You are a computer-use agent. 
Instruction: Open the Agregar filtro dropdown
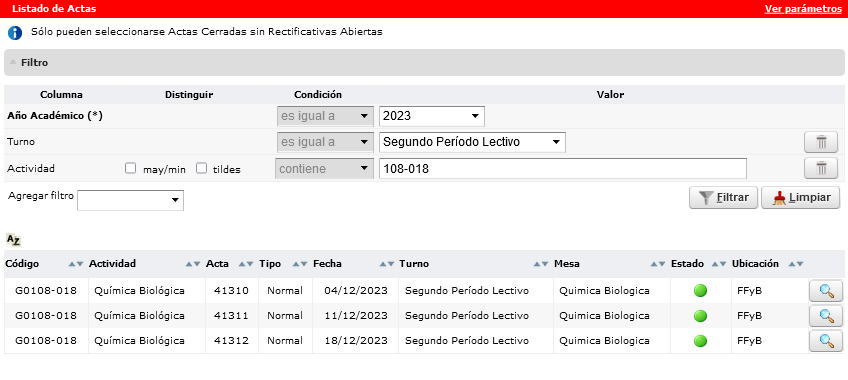(x=130, y=201)
